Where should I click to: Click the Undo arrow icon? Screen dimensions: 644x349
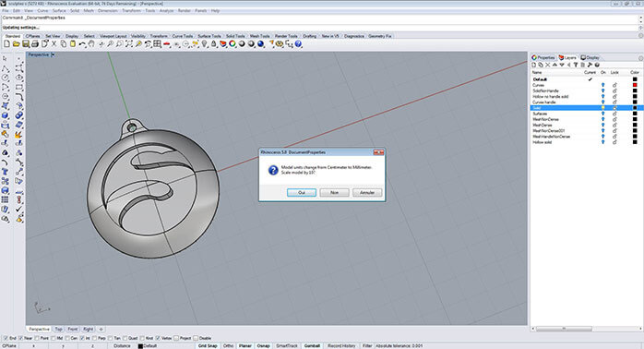pyautogui.click(x=82, y=43)
